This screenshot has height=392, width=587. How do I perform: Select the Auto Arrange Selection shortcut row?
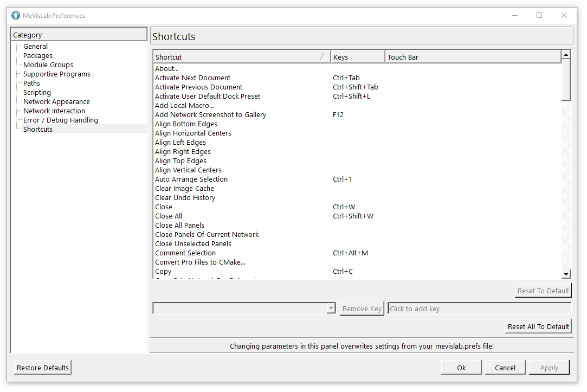(x=191, y=179)
